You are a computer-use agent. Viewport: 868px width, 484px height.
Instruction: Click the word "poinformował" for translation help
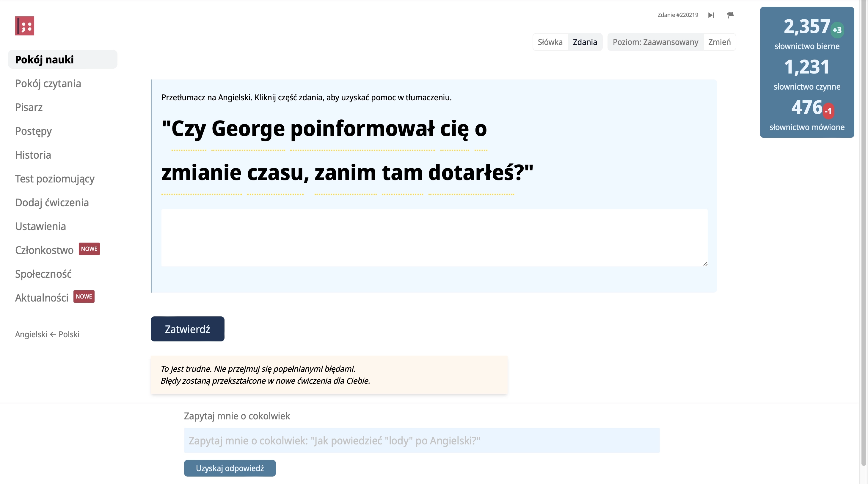click(362, 129)
